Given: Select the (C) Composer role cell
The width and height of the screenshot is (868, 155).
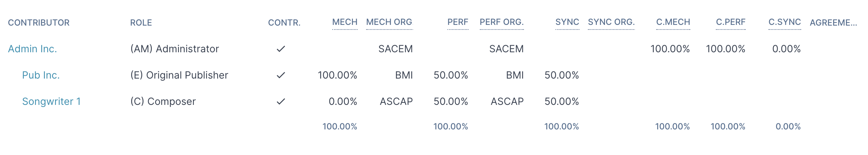Looking at the screenshot, I should 163,101.
